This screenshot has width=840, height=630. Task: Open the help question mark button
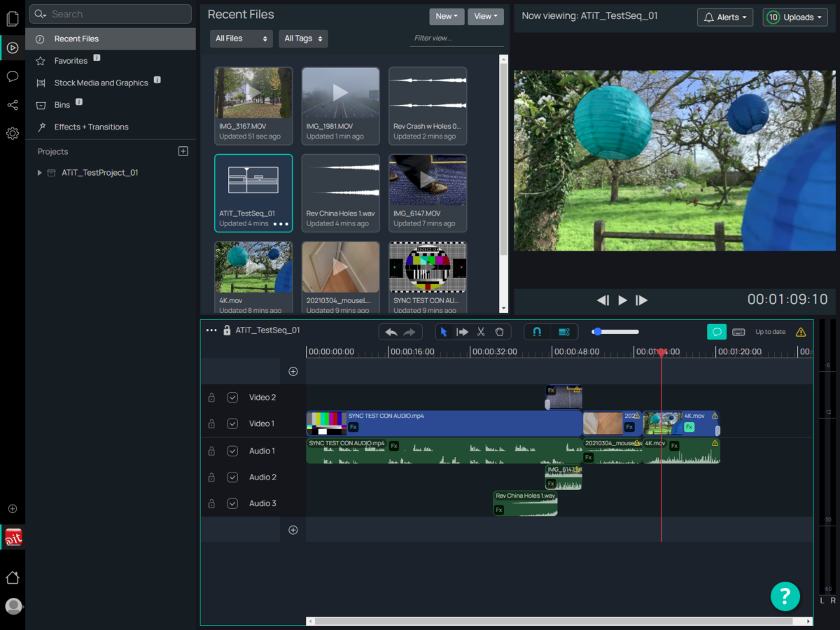point(785,596)
